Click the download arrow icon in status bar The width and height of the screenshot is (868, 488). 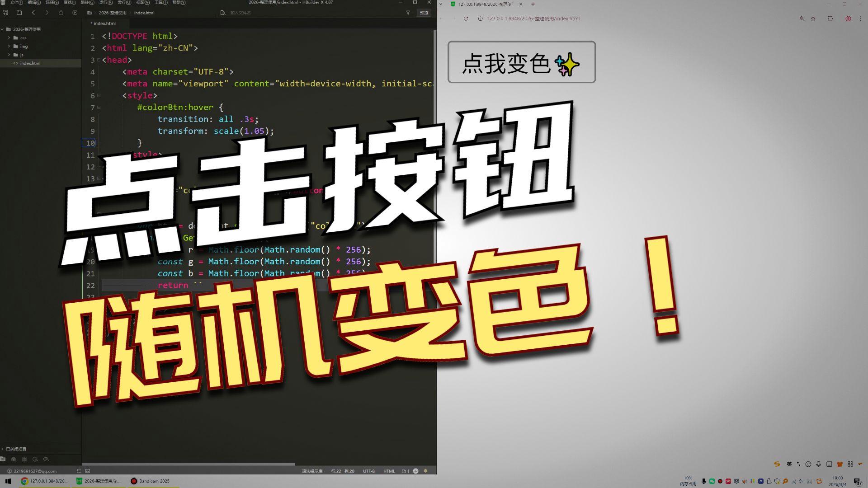416,471
